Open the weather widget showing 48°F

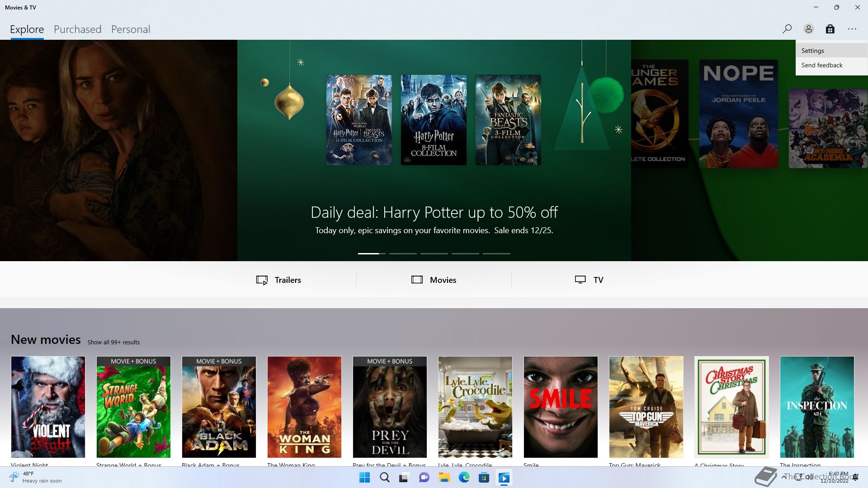pyautogui.click(x=35, y=477)
